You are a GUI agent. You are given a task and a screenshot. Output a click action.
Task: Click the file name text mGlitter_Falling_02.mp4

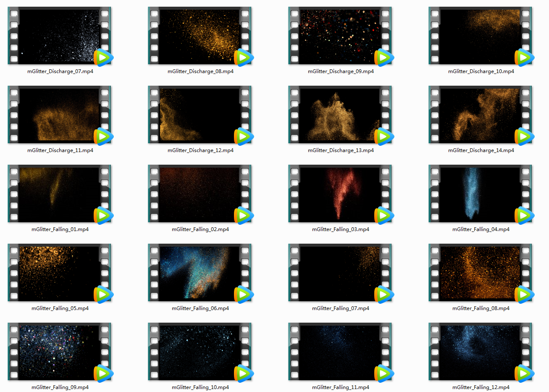(x=200, y=229)
